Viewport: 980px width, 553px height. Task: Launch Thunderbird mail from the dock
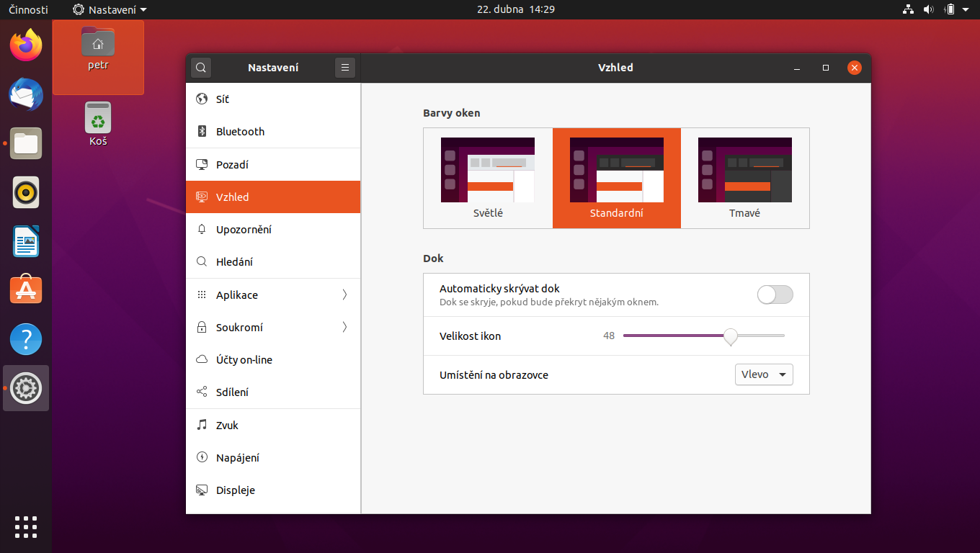[x=26, y=94]
